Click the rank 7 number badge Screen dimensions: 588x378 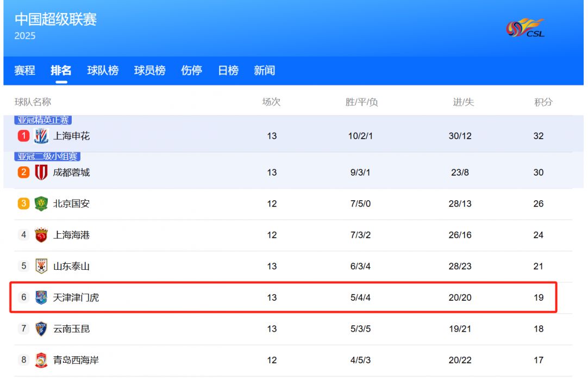(x=23, y=329)
